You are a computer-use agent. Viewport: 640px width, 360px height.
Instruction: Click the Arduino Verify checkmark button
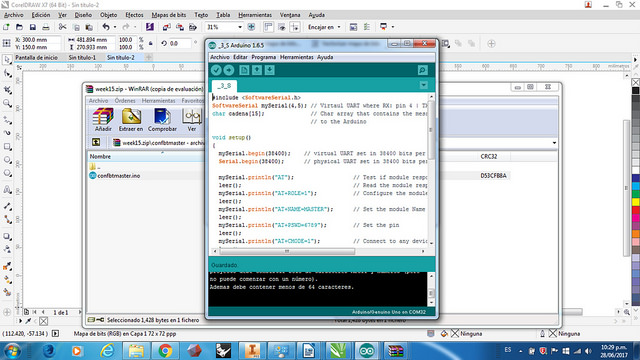(x=216, y=70)
